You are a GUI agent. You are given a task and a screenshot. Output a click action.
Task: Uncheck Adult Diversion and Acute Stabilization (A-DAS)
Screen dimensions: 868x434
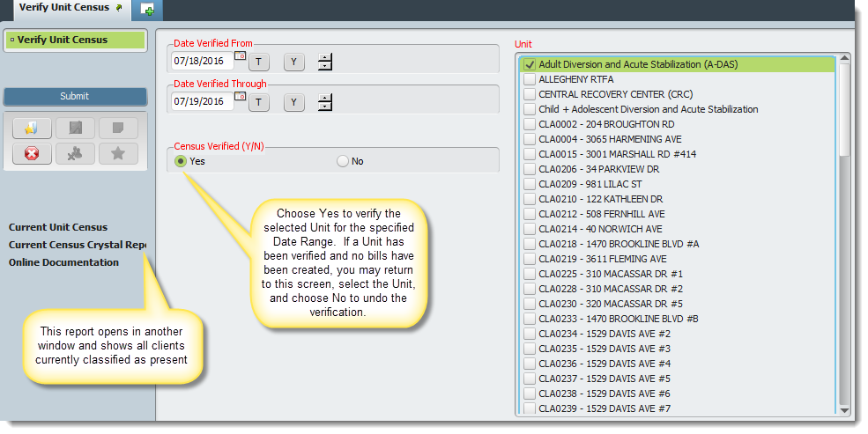[530, 64]
